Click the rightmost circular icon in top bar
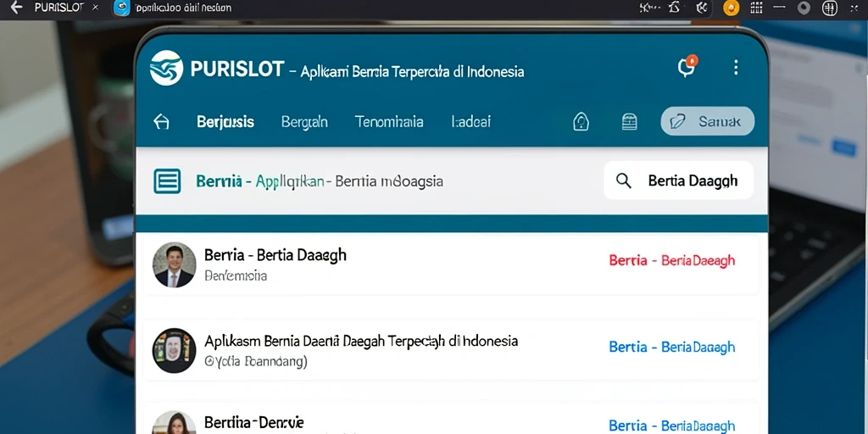The width and height of the screenshot is (868, 434). tap(829, 8)
